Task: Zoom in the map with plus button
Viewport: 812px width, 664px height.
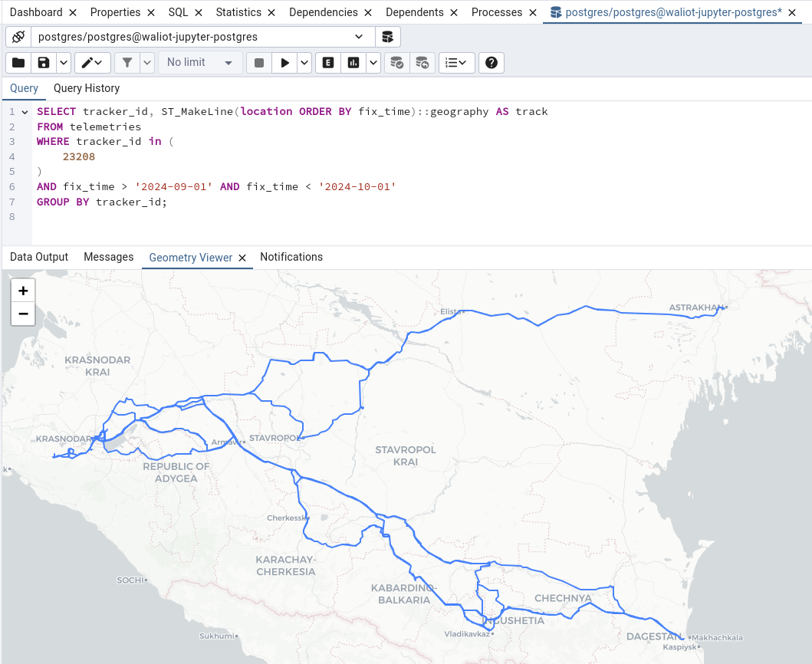Action: [x=23, y=291]
